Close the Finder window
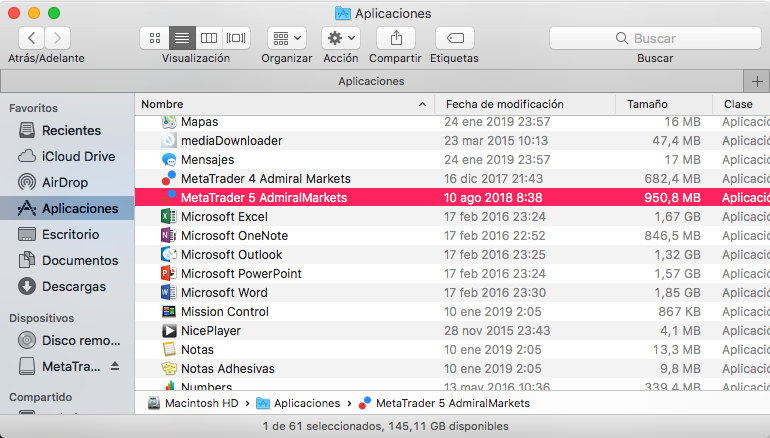Image resolution: width=770 pixels, height=438 pixels. [14, 13]
